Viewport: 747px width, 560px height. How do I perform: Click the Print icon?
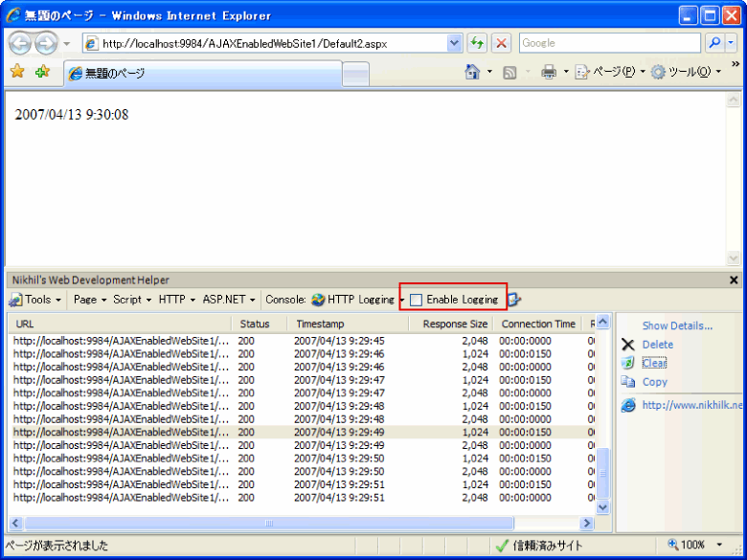pyautogui.click(x=549, y=73)
